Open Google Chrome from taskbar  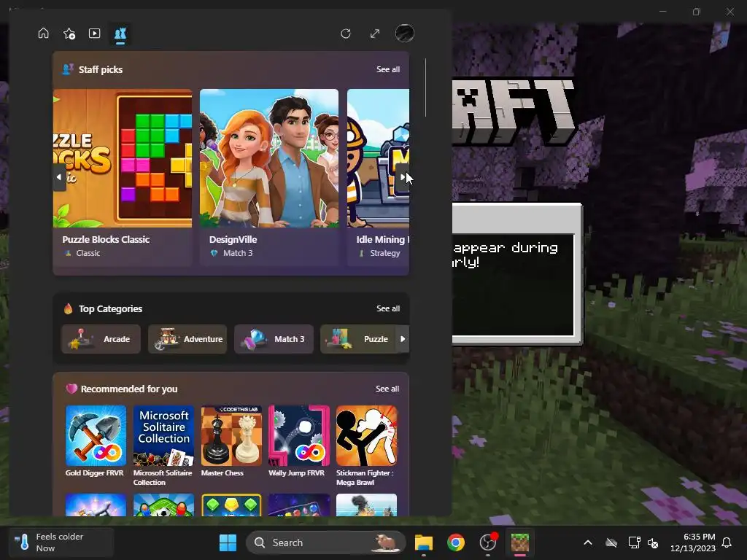pos(456,542)
